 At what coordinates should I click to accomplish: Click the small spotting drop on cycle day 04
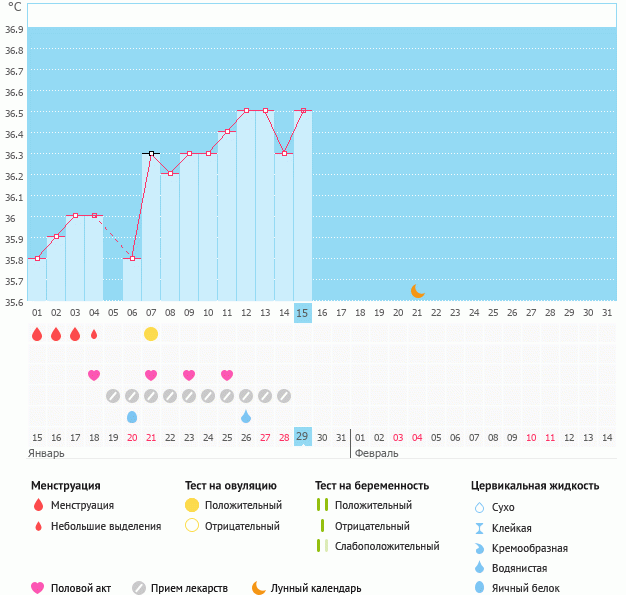(x=94, y=334)
